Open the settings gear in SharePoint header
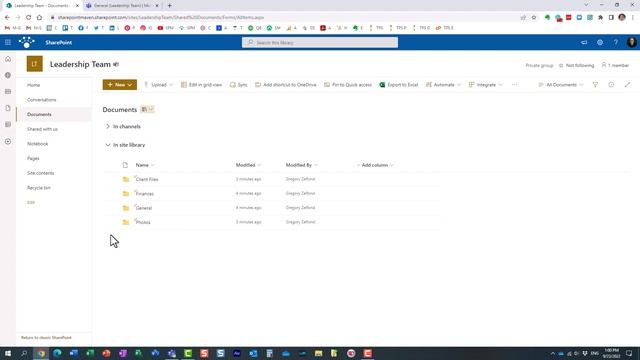Image resolution: width=640 pixels, height=360 pixels. pyautogui.click(x=600, y=42)
